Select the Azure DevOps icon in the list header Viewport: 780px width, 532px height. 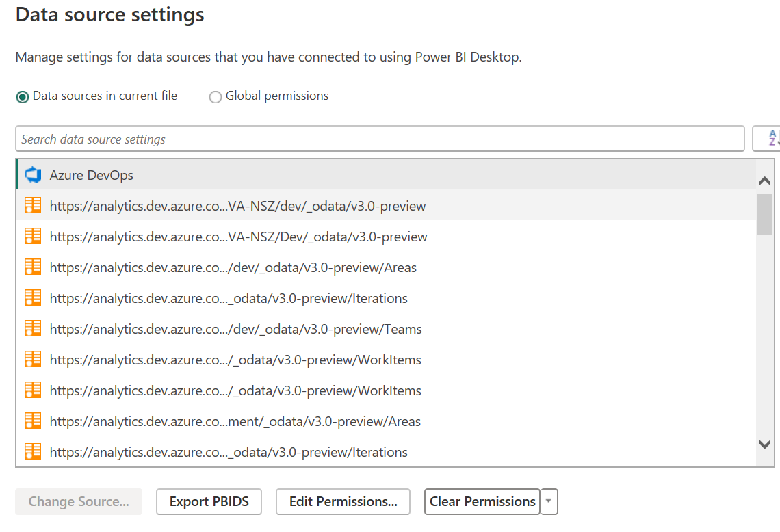tap(33, 175)
